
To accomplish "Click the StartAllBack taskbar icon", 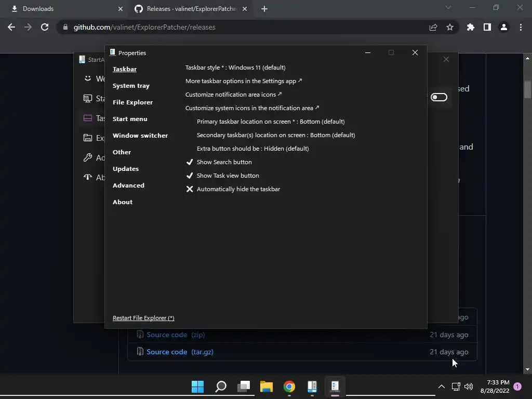I will point(312,387).
